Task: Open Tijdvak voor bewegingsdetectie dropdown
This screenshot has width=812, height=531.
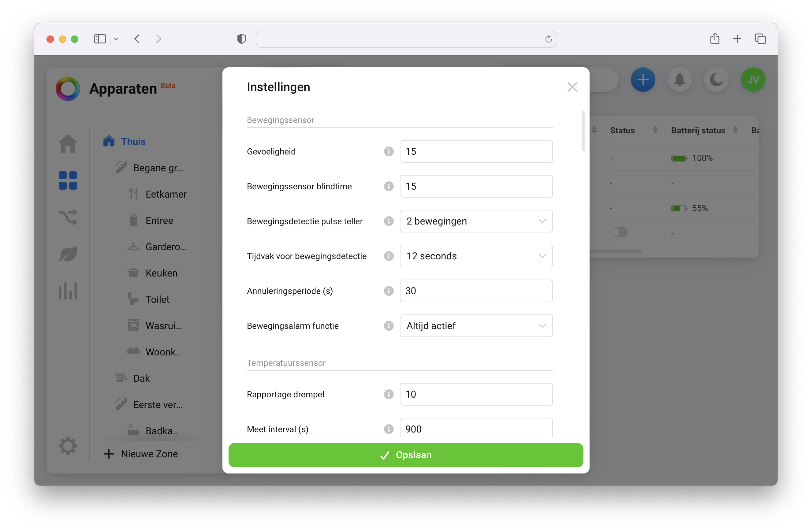Action: 476,256
